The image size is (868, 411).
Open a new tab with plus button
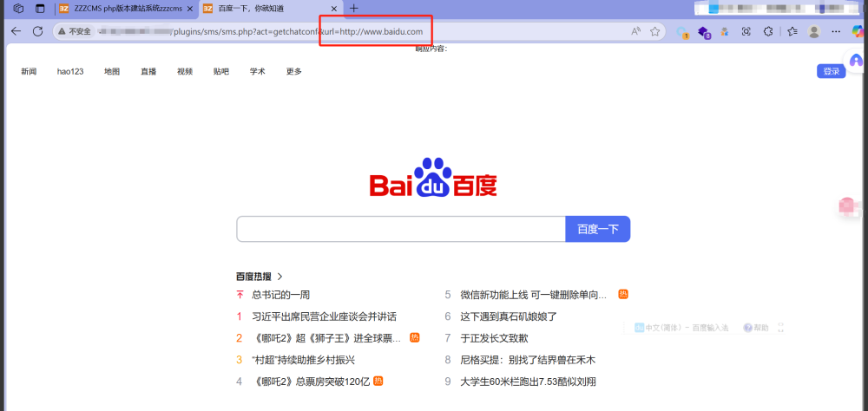[353, 9]
